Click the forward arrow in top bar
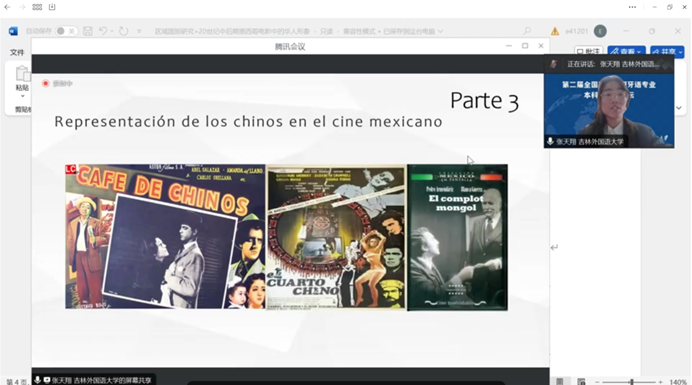 (x=22, y=7)
